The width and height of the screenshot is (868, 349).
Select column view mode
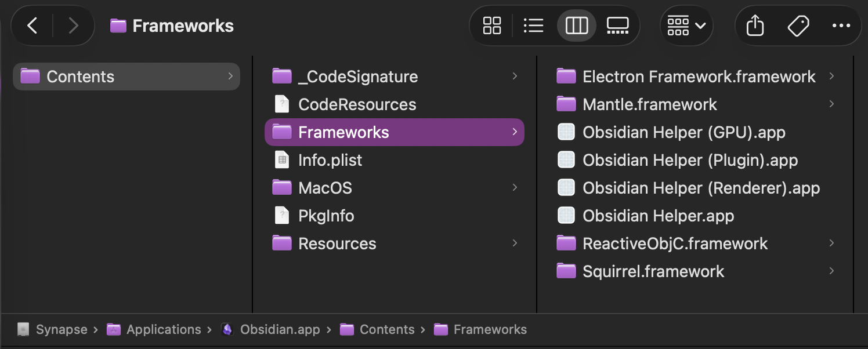click(576, 26)
